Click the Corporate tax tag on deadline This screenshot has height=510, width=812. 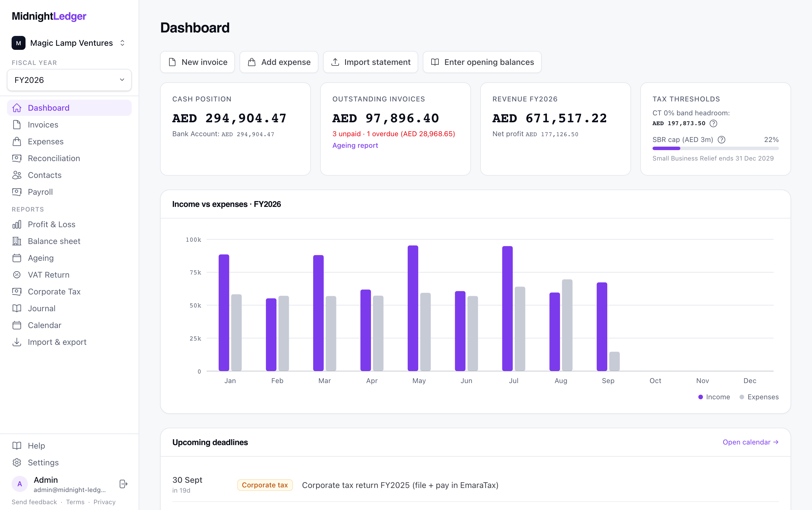(265, 485)
